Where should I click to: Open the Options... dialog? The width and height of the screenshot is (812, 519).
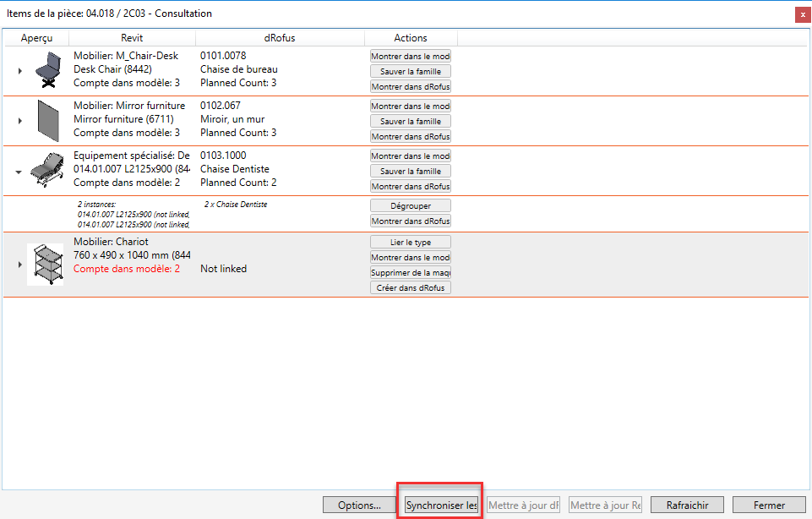pos(359,505)
